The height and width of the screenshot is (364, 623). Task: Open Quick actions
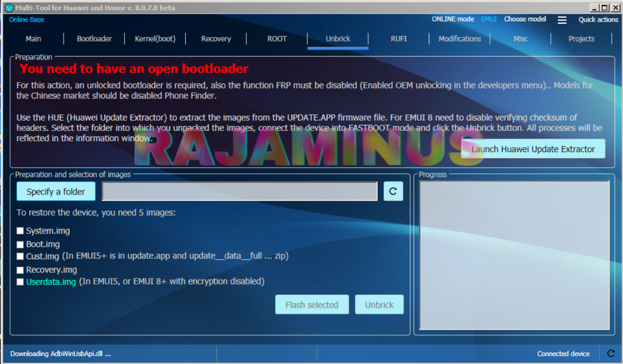[598, 20]
